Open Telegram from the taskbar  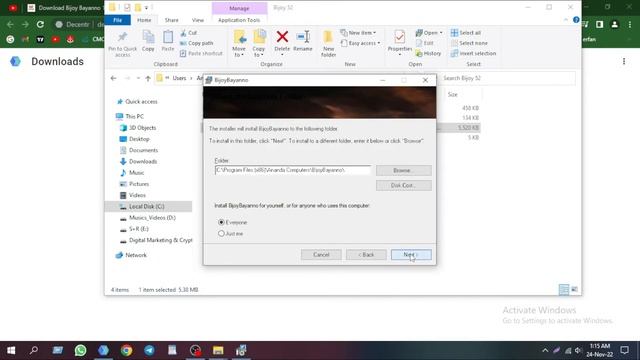(149, 350)
